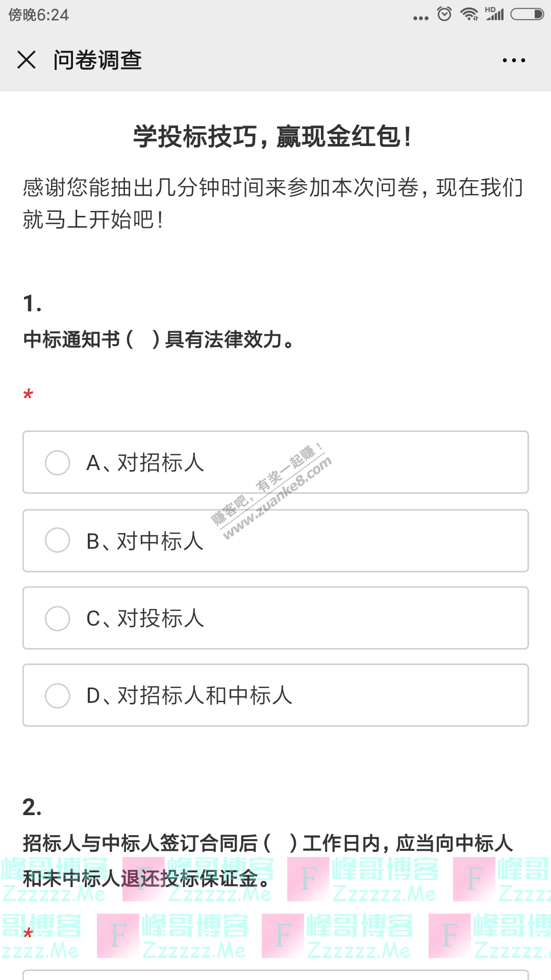Select radio option B、对中标人
The width and height of the screenshot is (551, 980).
coord(58,541)
